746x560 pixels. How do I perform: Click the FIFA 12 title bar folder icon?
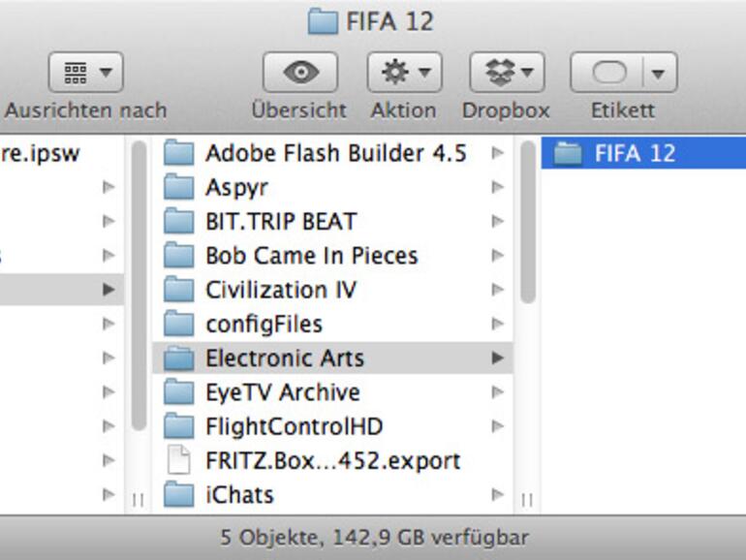point(321,20)
